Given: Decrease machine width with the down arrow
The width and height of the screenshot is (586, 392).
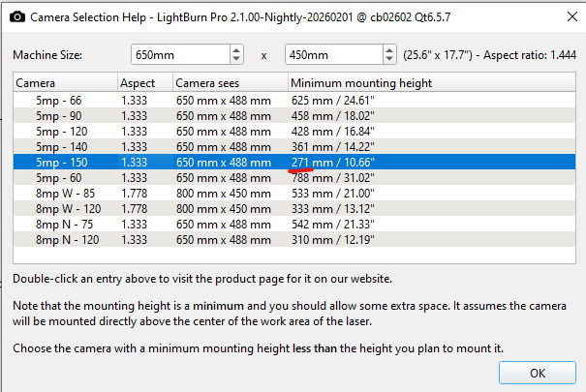Looking at the screenshot, I should point(236,61).
